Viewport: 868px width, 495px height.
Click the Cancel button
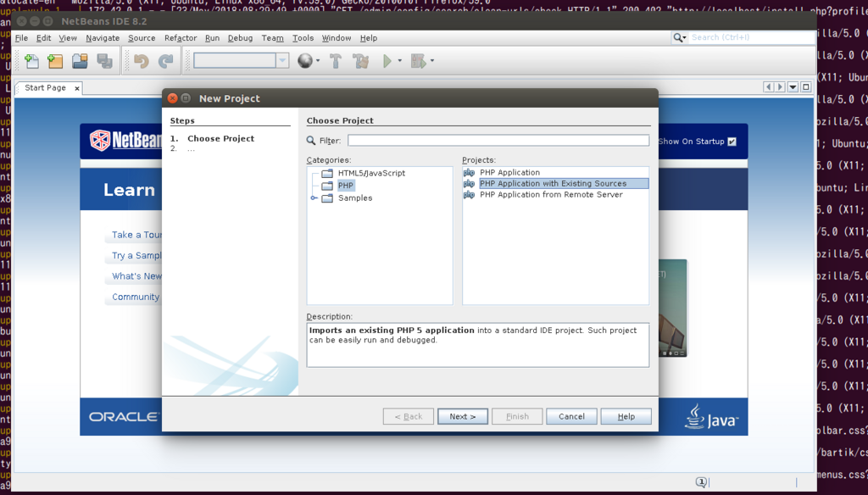(571, 416)
